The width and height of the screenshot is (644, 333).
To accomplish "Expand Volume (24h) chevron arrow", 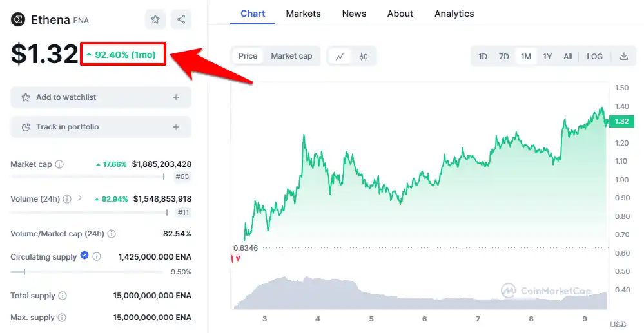I will click(x=80, y=198).
